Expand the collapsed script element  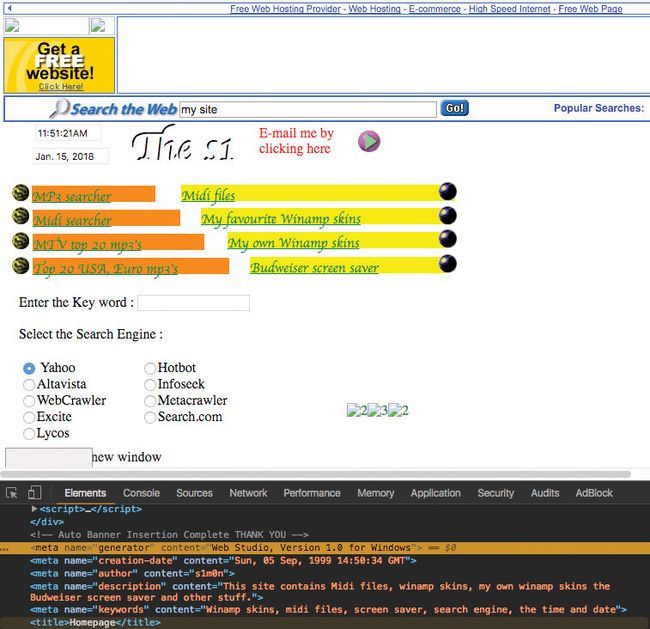pos(34,509)
